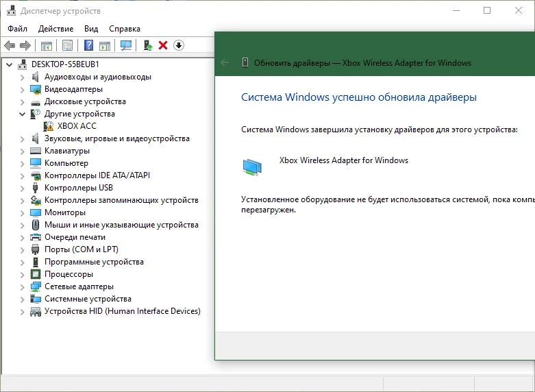Maximize the Device Manager window

coord(487,10)
